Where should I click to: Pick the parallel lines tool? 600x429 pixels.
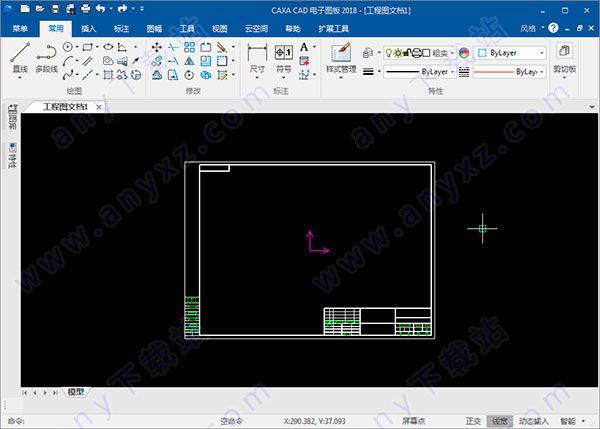88,61
